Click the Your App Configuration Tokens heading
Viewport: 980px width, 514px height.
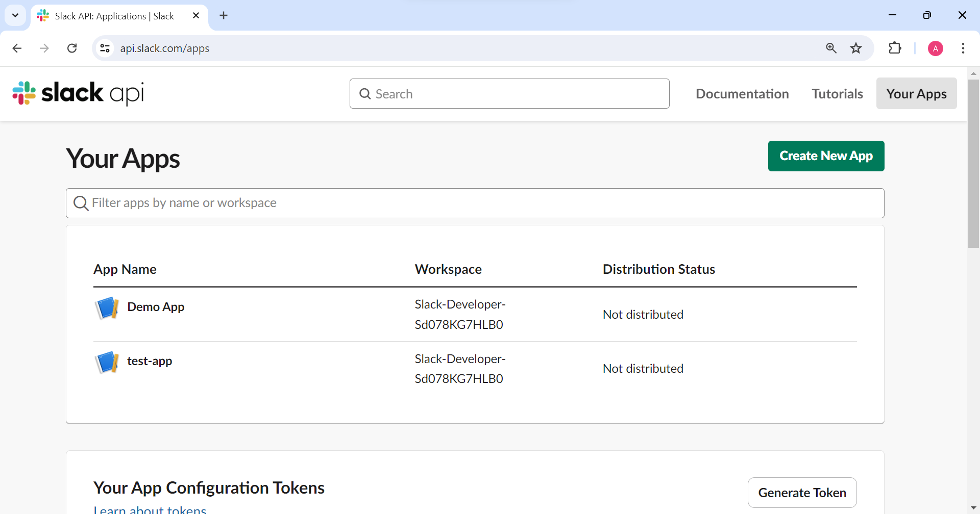pyautogui.click(x=209, y=488)
